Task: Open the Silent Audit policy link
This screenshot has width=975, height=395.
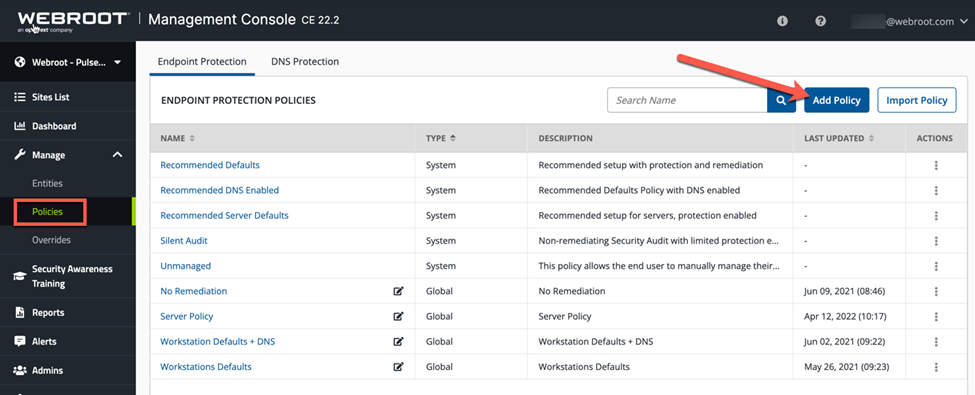Action: point(184,241)
